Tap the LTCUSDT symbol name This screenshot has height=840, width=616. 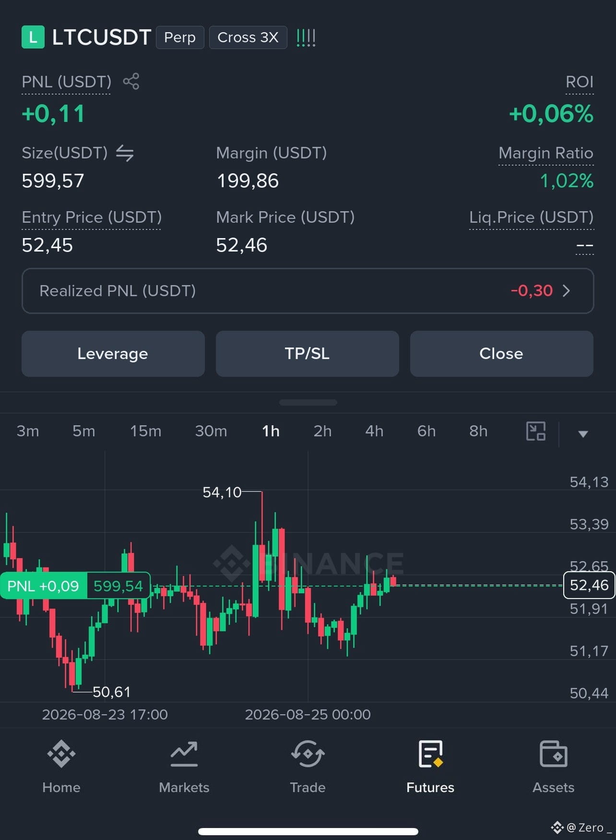pos(102,37)
